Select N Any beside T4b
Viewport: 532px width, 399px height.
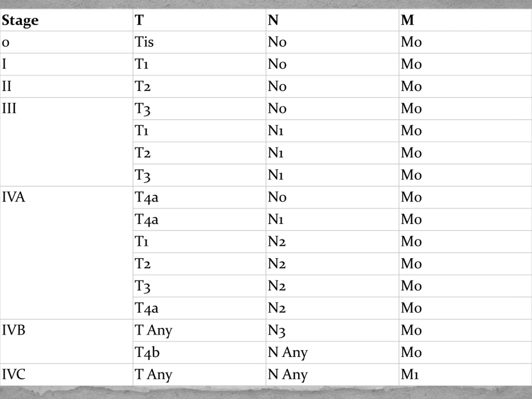332,352
